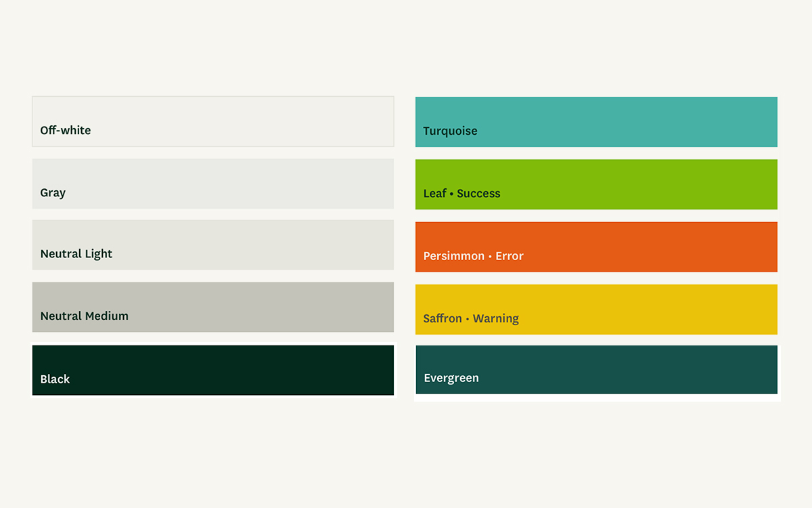Click the Turquoise label text
This screenshot has height=508, width=812.
[x=450, y=131]
